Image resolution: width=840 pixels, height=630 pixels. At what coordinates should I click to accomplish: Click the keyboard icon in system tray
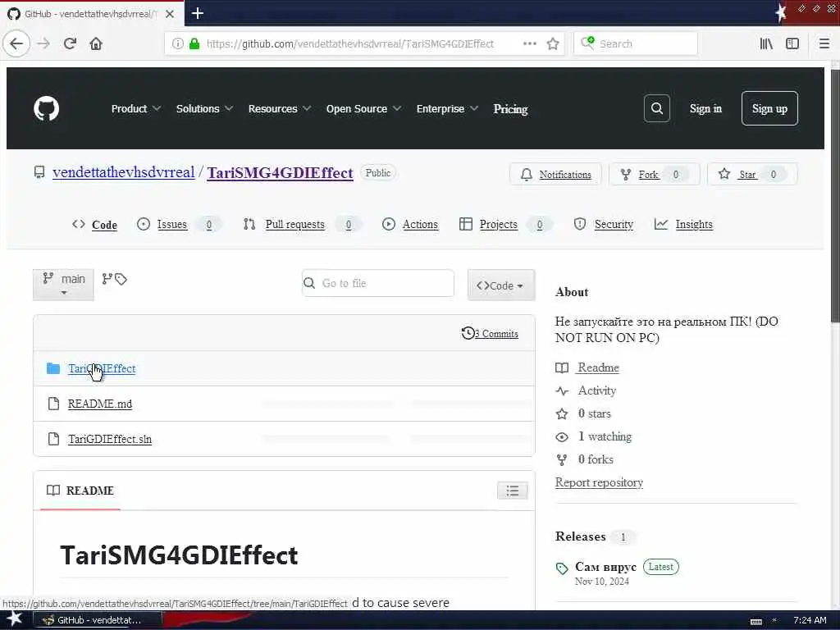coord(756,621)
